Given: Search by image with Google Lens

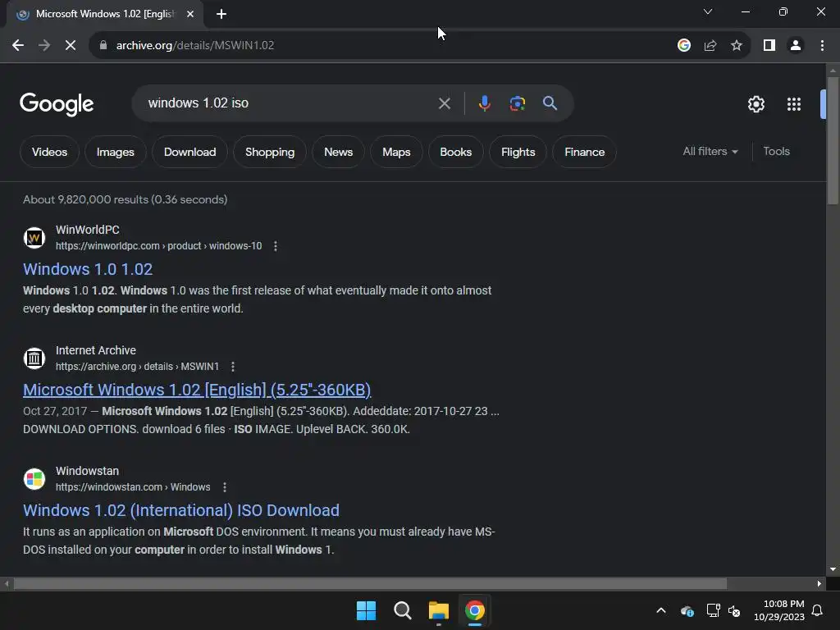Looking at the screenshot, I should pos(517,103).
